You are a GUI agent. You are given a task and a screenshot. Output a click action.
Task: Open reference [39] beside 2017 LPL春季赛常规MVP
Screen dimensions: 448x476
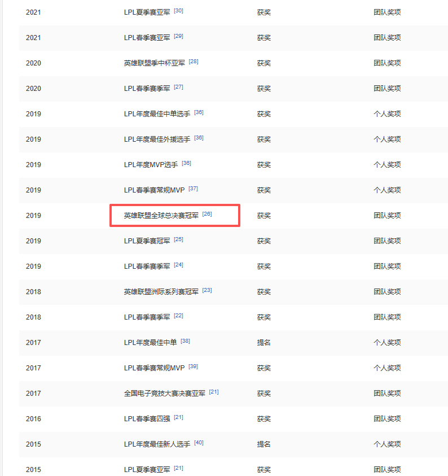pos(193,366)
